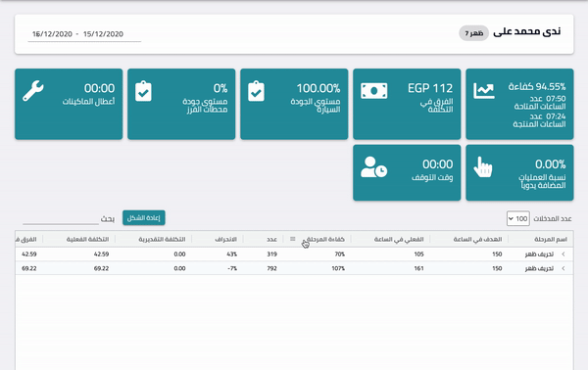The height and width of the screenshot is (370, 588).
Task: Click 42.59 in التكلفة الفعلية column
Action: tap(101, 254)
